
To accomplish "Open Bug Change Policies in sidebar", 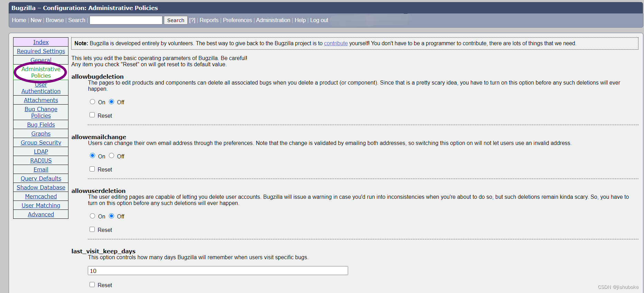I will [x=41, y=113].
